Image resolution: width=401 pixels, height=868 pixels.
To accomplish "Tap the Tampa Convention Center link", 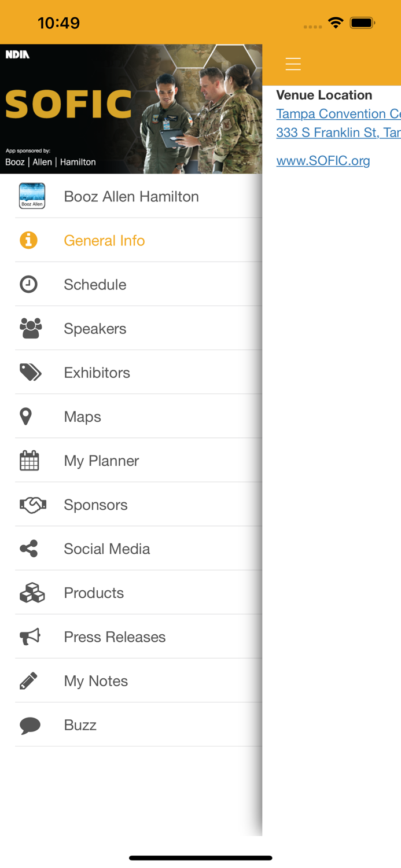I will tap(338, 114).
